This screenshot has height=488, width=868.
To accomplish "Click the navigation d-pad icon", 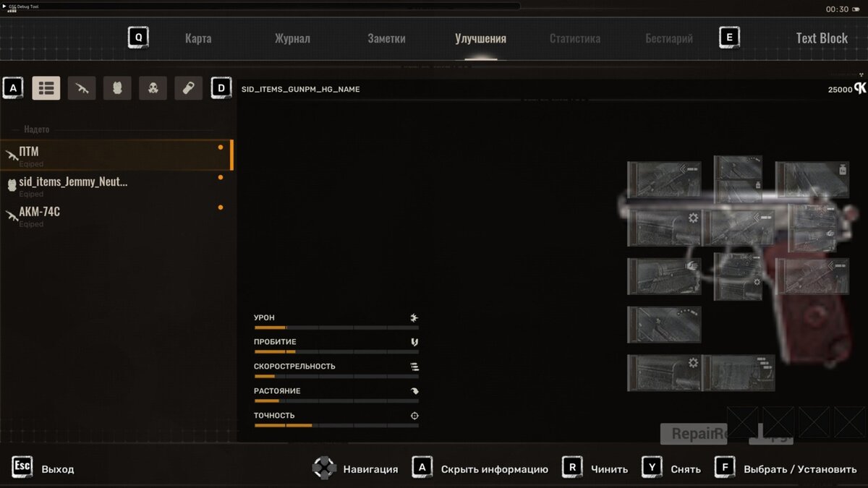I will (324, 468).
